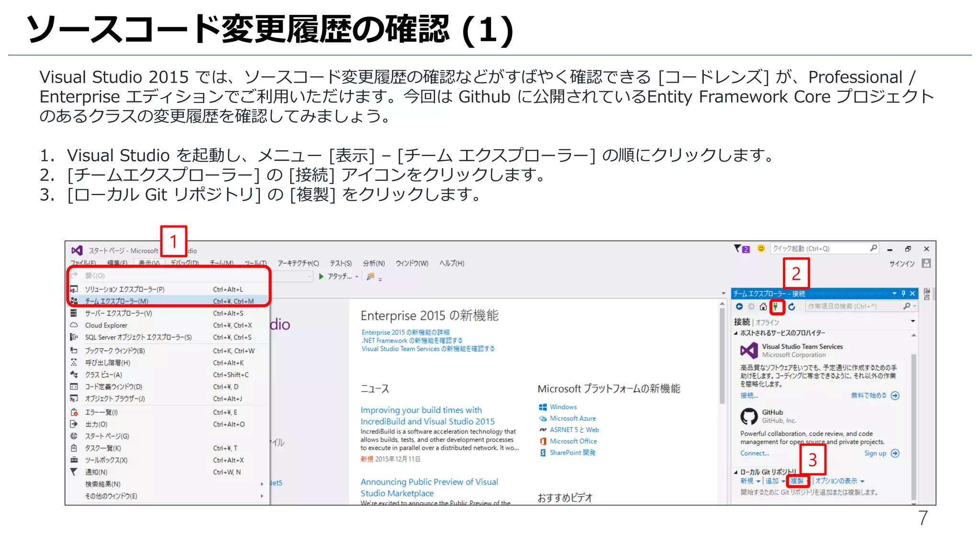
Task: Click 接続... link under Team Services
Action: (x=749, y=396)
